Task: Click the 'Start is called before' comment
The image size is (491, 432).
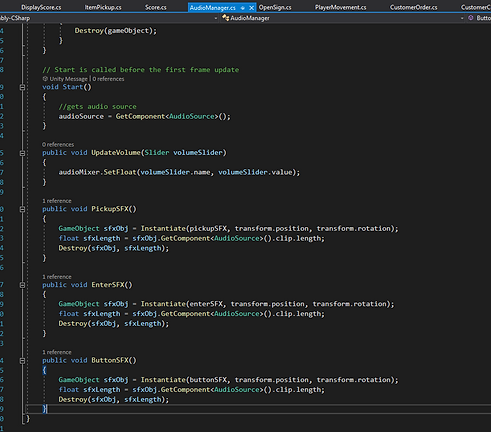Action: coord(140,70)
